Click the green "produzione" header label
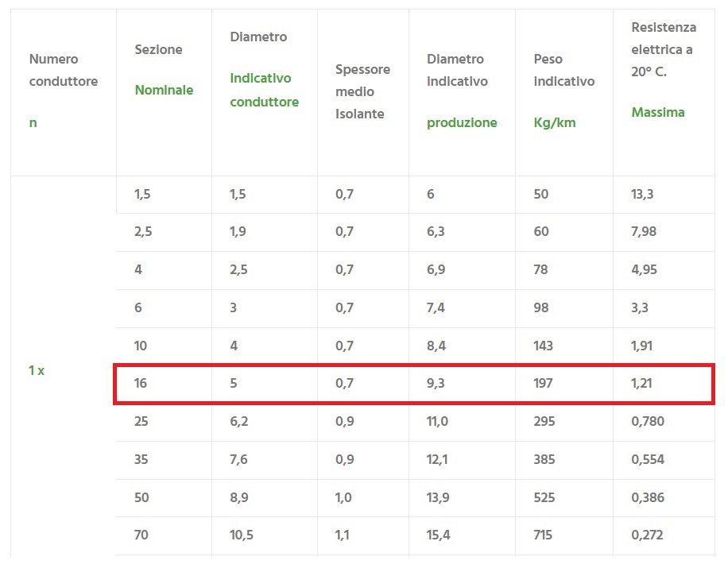The height and width of the screenshot is (572, 728). [462, 122]
